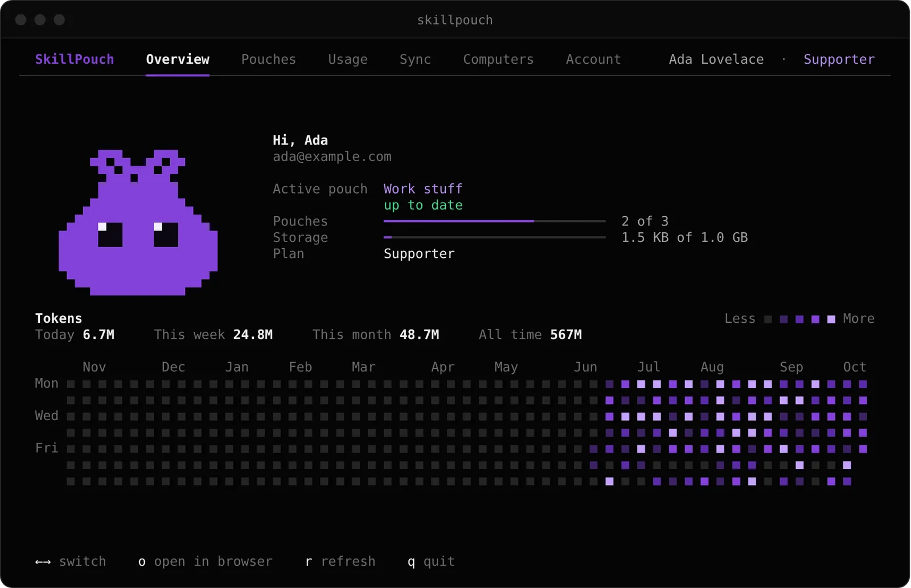Open the Pouches tab
The height and width of the screenshot is (588, 911).
(269, 59)
